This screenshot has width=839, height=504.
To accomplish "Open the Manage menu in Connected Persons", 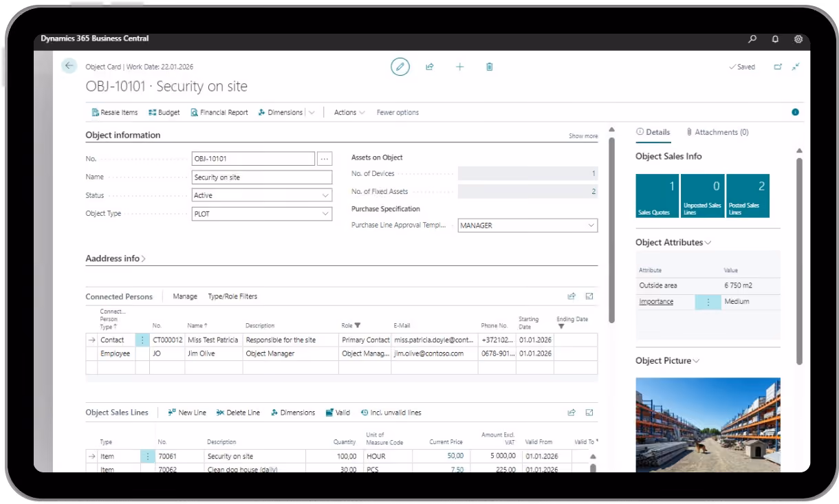I will click(x=185, y=296).
